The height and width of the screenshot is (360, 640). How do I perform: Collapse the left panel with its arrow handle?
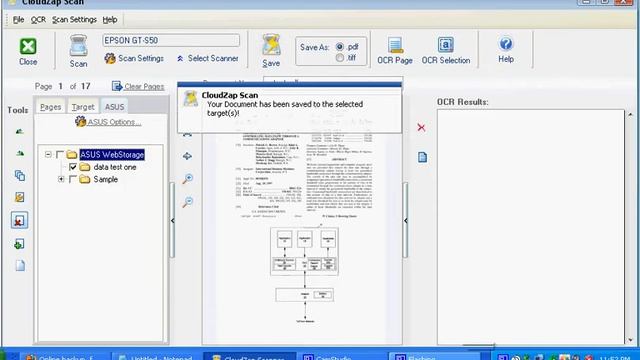[172, 220]
